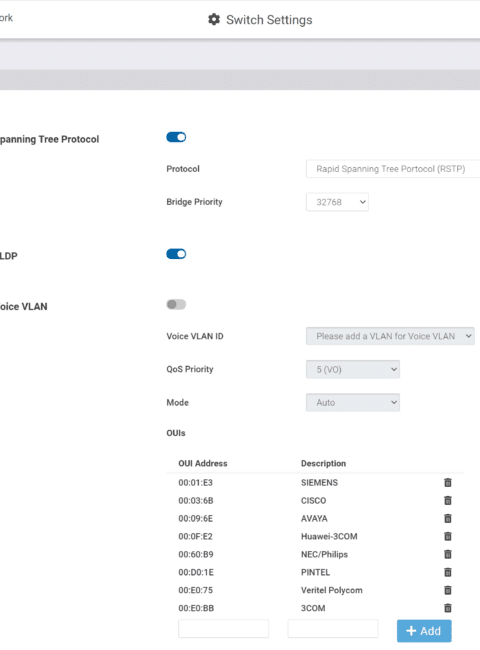Image resolution: width=480 pixels, height=650 pixels.
Task: Click the Protocol label
Action: (x=183, y=169)
